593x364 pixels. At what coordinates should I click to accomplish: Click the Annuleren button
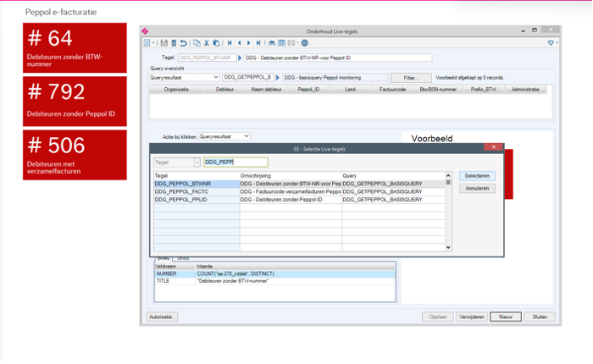click(477, 189)
